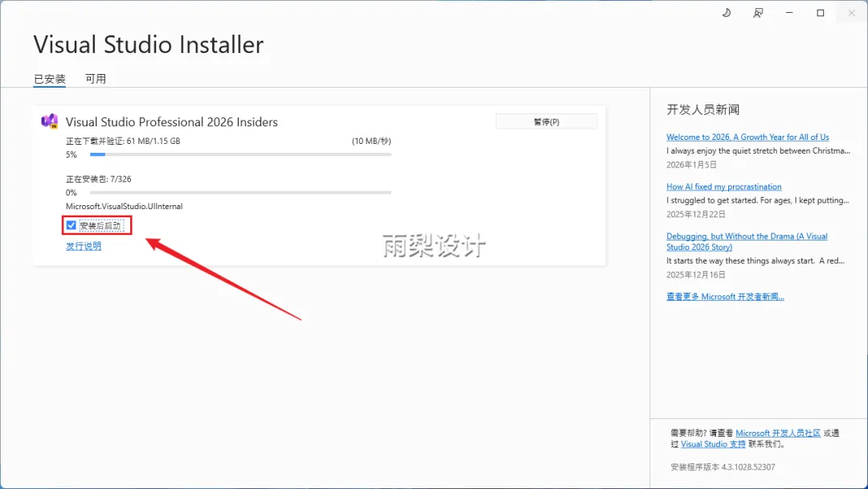Image resolution: width=868 pixels, height=489 pixels.
Task: Click the '正在安装包: 7/326' status text
Action: click(99, 179)
